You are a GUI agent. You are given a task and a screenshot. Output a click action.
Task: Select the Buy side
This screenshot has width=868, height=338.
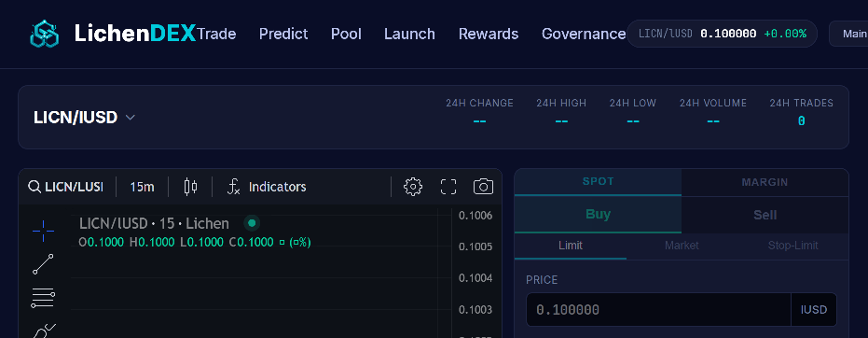tap(598, 215)
